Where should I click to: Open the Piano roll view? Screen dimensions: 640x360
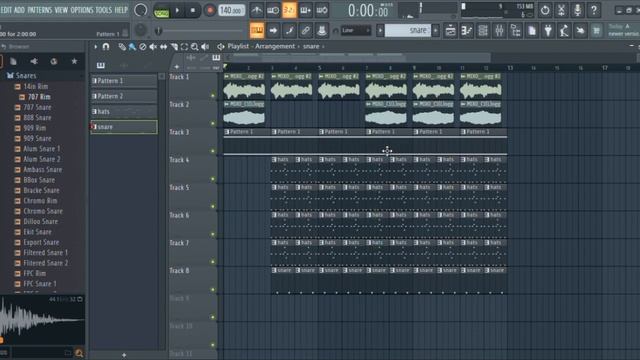467,30
